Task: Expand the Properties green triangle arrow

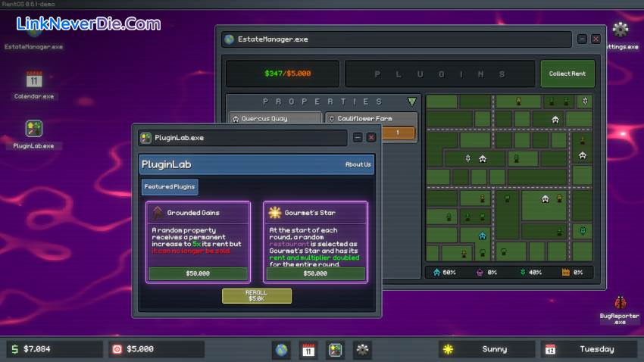Action: click(x=411, y=101)
